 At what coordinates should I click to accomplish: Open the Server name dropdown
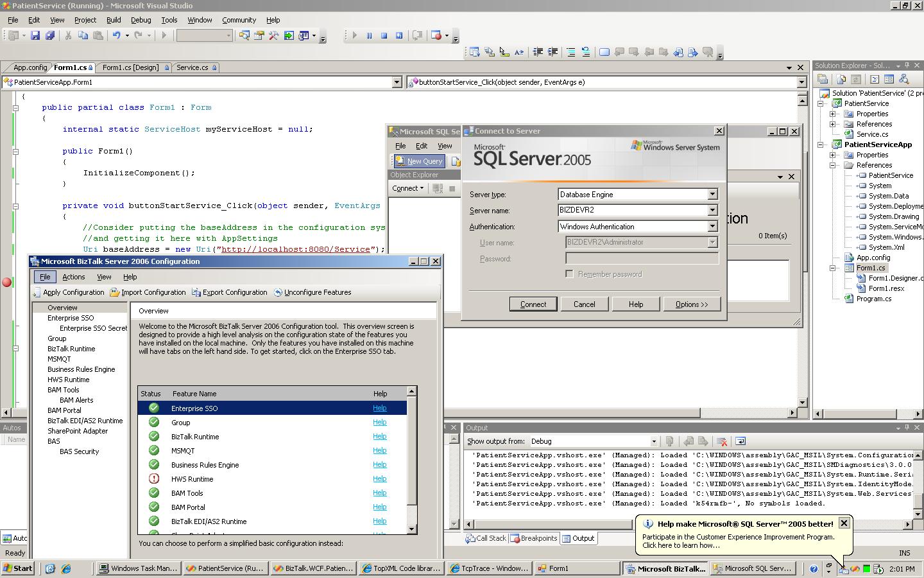coord(712,210)
